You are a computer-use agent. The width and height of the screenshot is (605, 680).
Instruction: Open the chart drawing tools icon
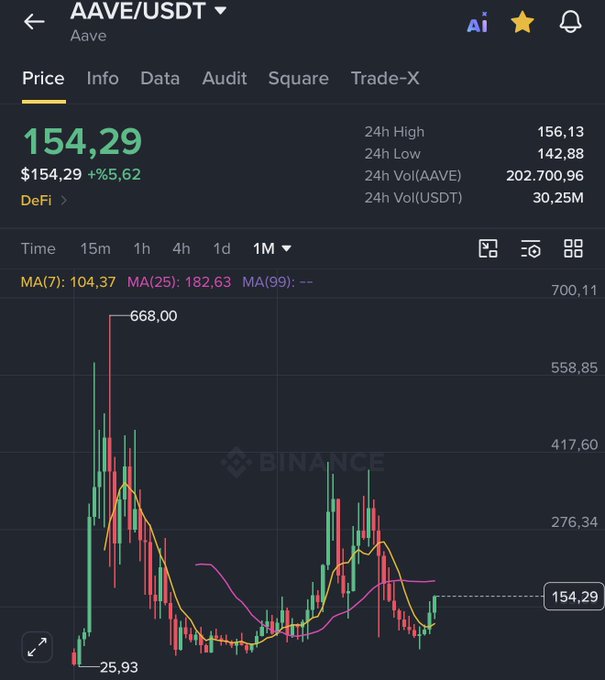click(x=488, y=248)
